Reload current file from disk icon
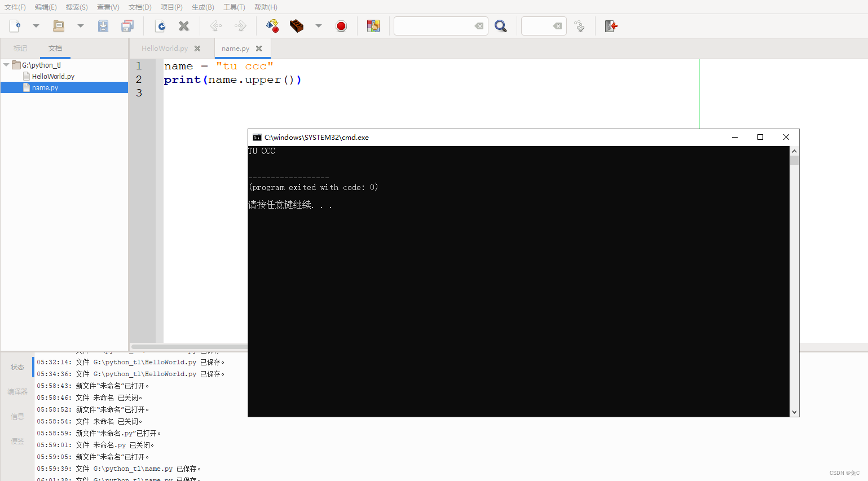The image size is (868, 481). 161,26
